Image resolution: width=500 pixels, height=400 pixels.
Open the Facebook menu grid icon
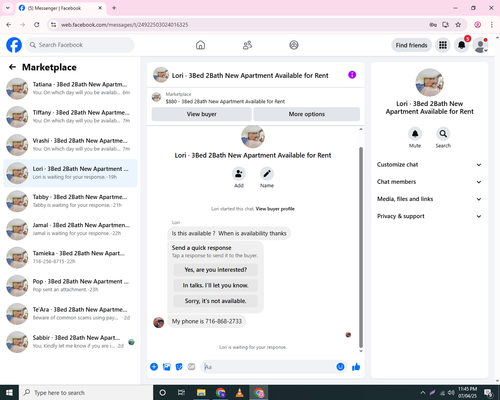[443, 45]
